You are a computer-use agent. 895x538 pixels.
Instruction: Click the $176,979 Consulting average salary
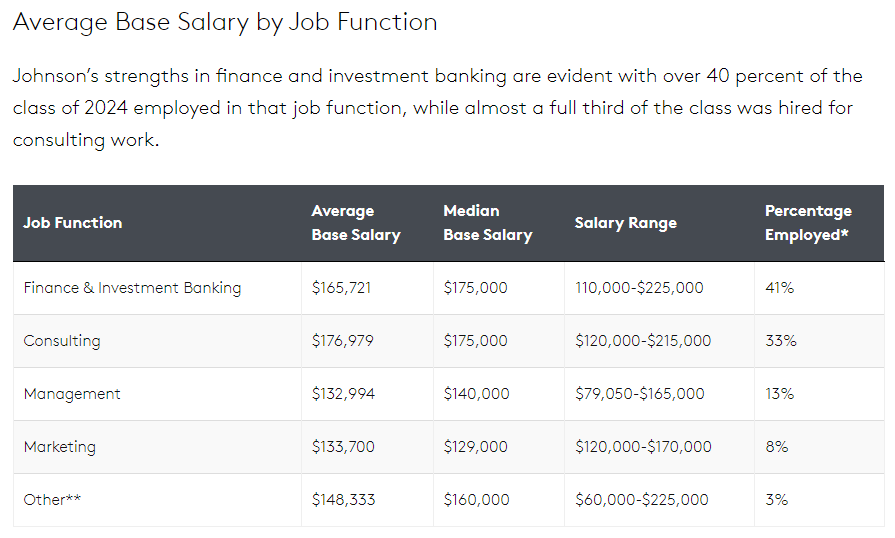tap(343, 341)
